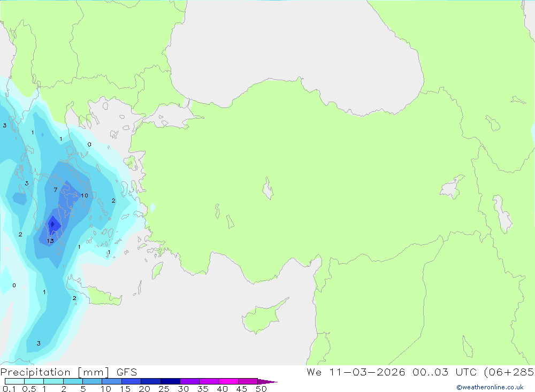The image size is (535, 392).
Task: Click the "We 11-03-2026" date text
Action: (356, 372)
